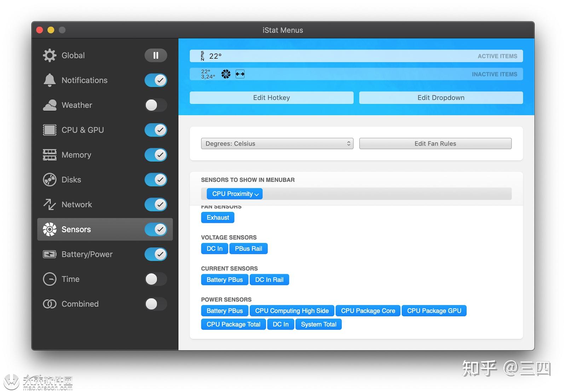566x392 pixels.
Task: Select the fan icon in inactive items
Action: tap(226, 74)
